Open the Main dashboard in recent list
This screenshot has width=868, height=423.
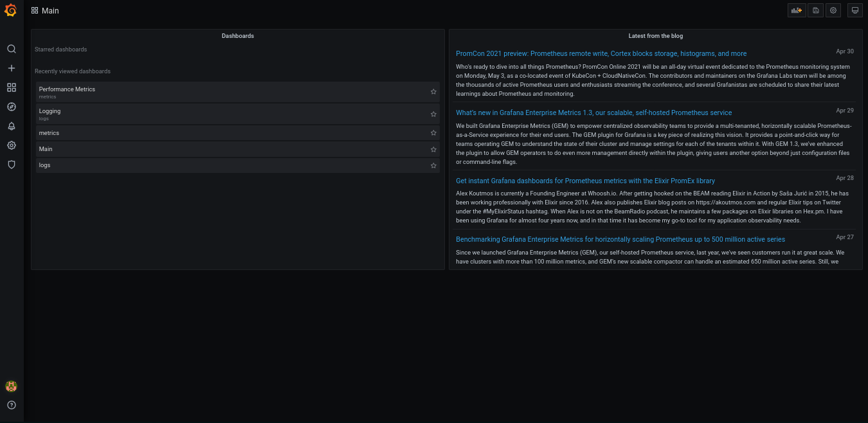[x=238, y=149]
